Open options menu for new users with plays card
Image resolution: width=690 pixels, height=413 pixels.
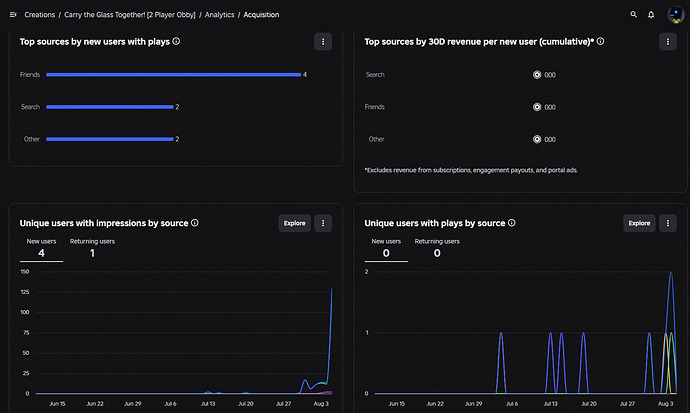tap(323, 42)
